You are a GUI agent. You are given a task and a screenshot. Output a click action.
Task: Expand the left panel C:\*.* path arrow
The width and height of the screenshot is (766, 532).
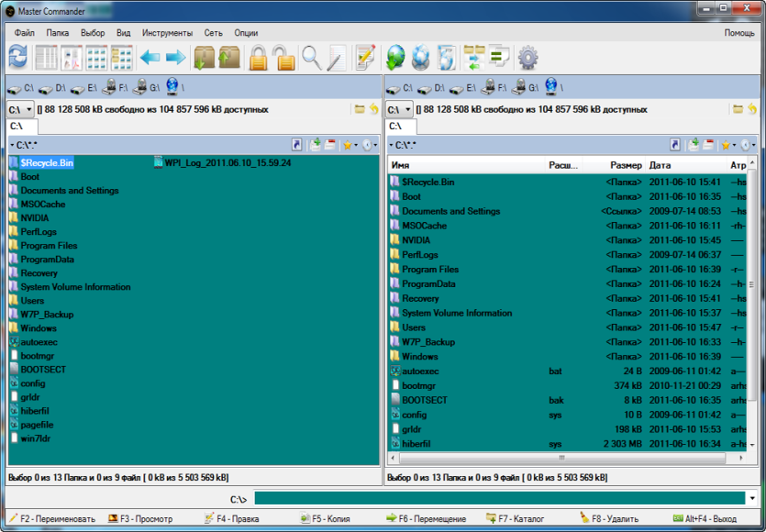(x=12, y=145)
